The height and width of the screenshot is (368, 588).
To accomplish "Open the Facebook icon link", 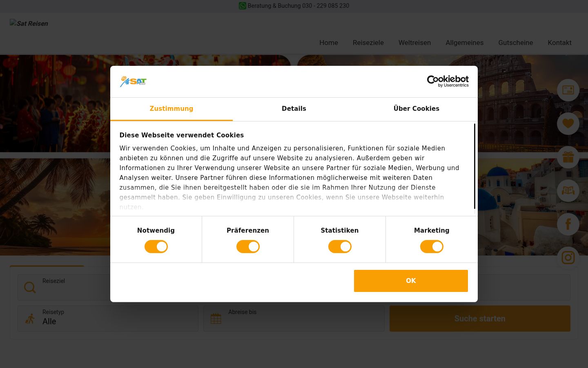I will click(x=568, y=224).
